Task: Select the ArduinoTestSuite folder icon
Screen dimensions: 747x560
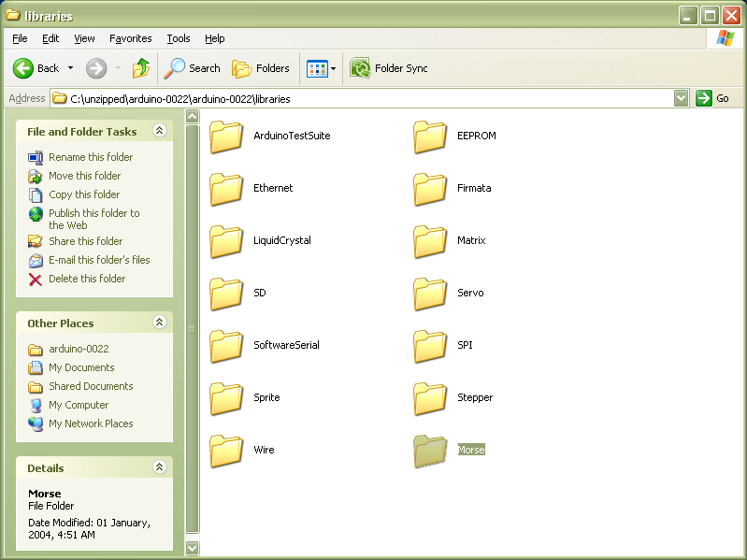Action: point(226,136)
